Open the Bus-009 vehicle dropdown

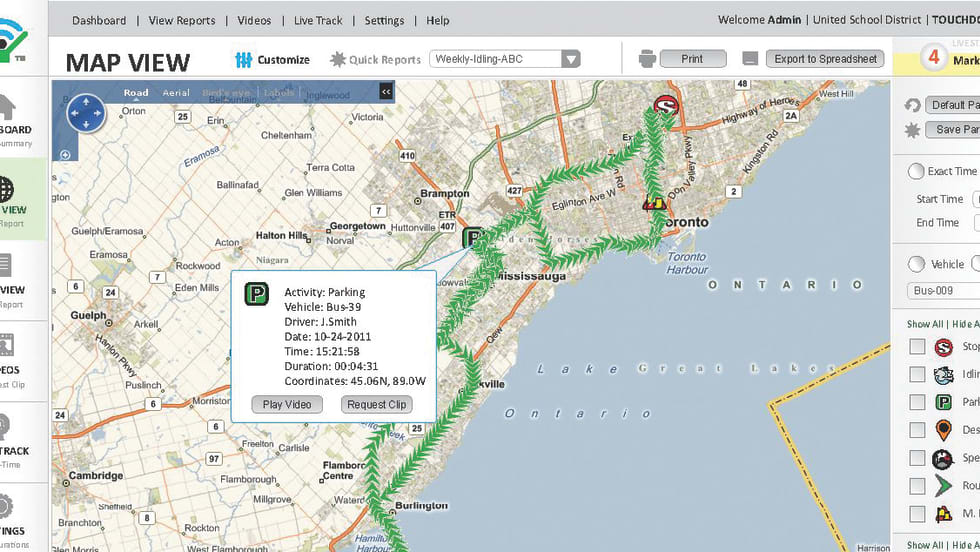[x=943, y=291]
